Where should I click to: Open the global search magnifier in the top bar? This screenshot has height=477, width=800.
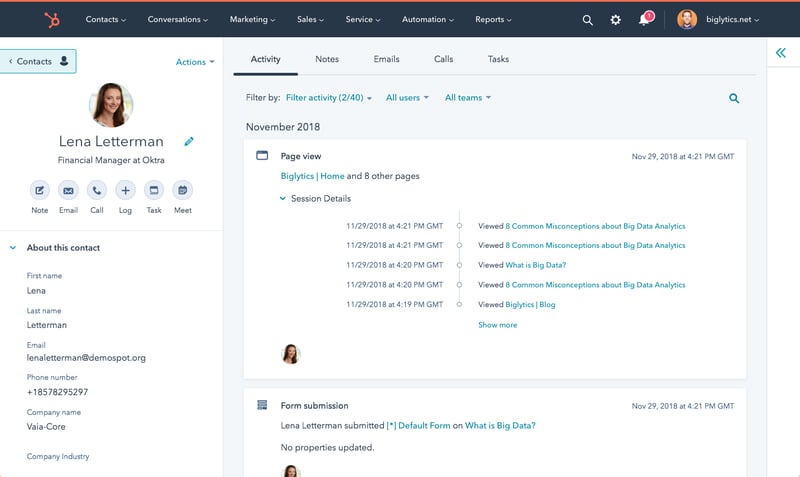click(587, 20)
